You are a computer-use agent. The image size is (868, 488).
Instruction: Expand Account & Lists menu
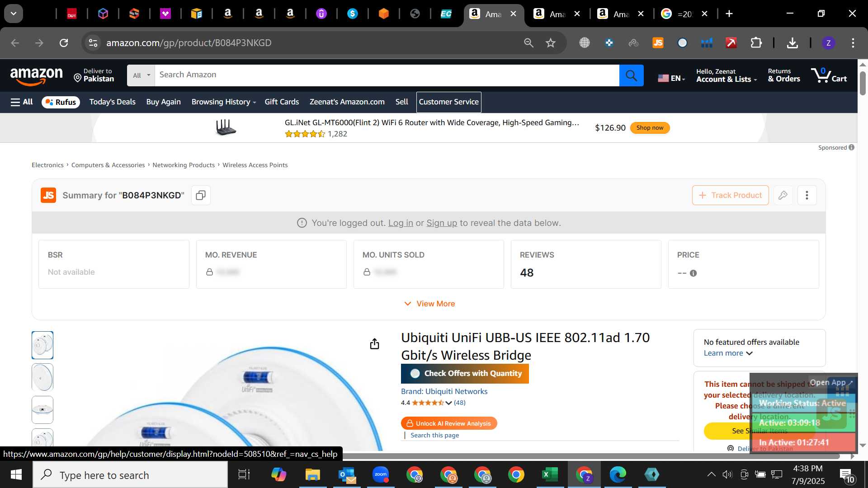(726, 75)
